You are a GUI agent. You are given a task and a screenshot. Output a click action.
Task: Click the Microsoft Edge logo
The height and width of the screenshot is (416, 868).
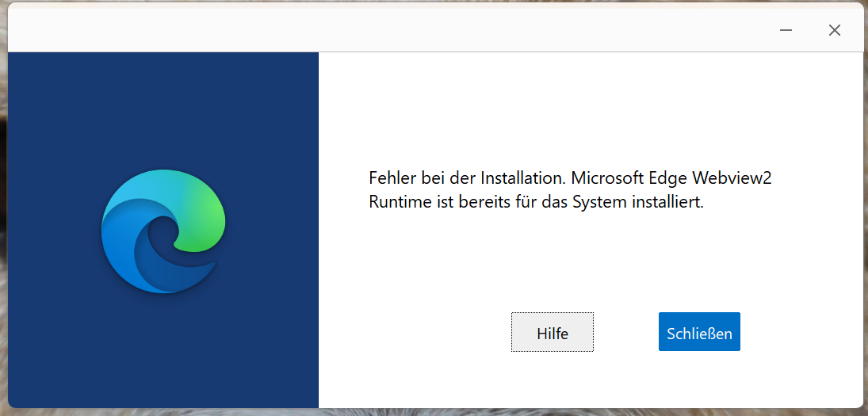click(163, 231)
